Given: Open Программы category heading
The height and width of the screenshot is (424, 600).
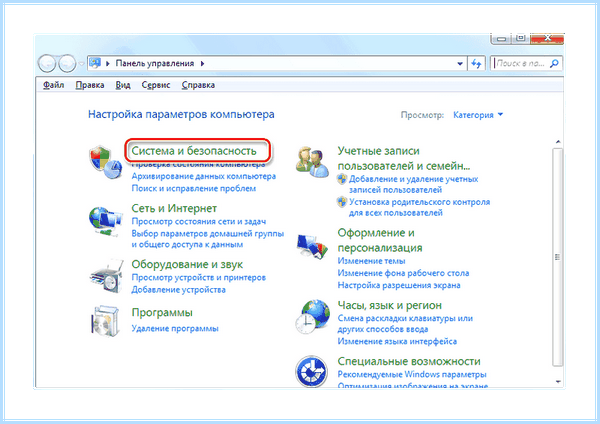Looking at the screenshot, I should pyautogui.click(x=162, y=312).
